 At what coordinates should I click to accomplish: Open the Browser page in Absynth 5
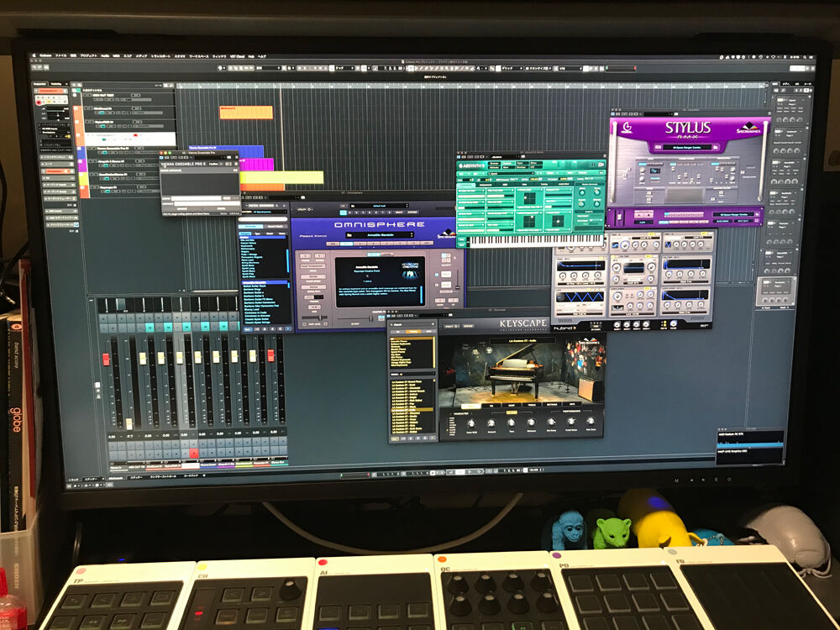(x=495, y=163)
